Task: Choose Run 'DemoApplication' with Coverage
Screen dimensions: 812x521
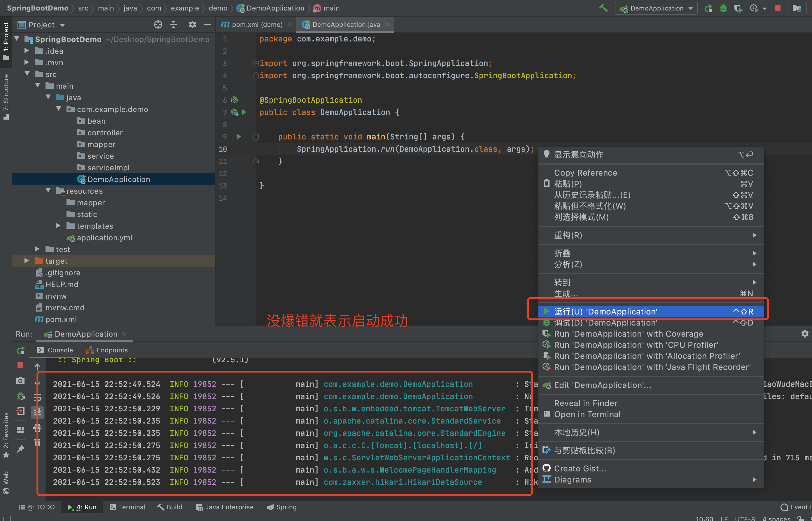Action: tap(651, 334)
